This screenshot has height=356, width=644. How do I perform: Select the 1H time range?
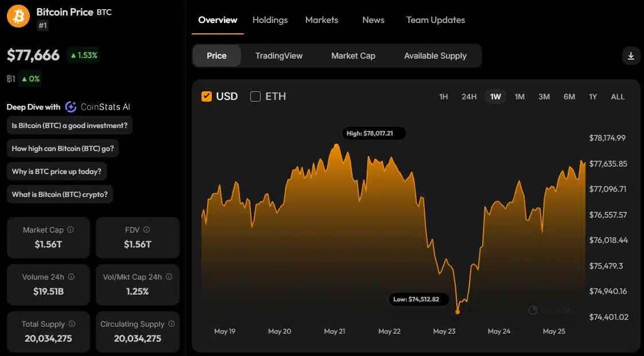coord(444,96)
